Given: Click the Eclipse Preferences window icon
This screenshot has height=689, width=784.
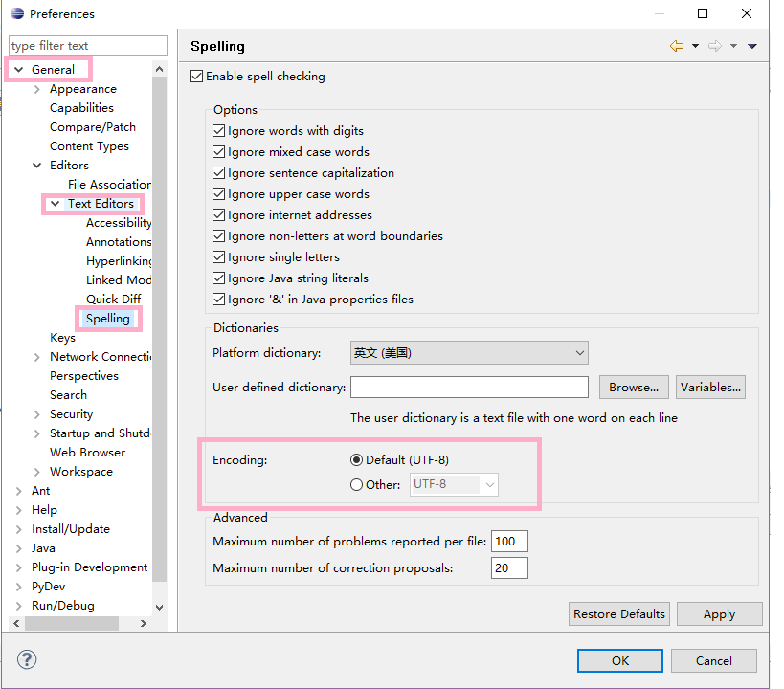Looking at the screenshot, I should [17, 13].
